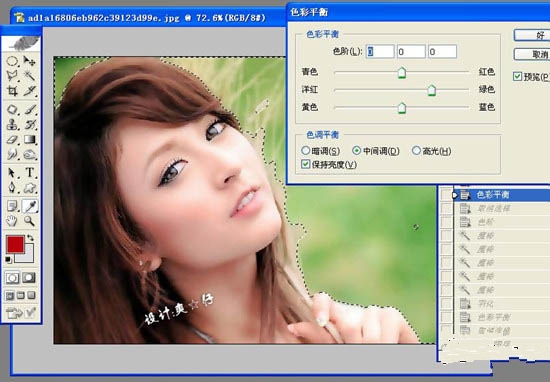Switch to Quick Mask mode
The image size is (550, 382).
click(x=29, y=278)
